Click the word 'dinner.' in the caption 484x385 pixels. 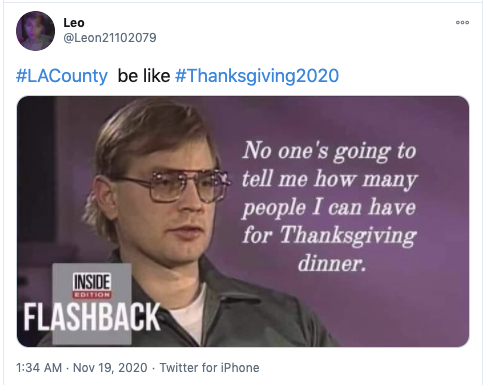click(332, 263)
